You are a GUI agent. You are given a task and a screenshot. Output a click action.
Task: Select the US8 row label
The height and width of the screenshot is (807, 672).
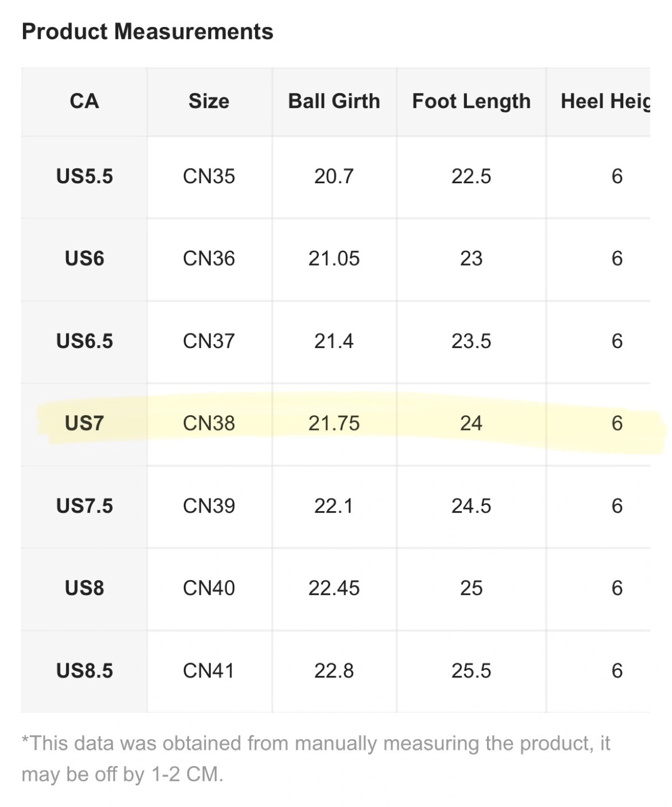click(x=84, y=588)
